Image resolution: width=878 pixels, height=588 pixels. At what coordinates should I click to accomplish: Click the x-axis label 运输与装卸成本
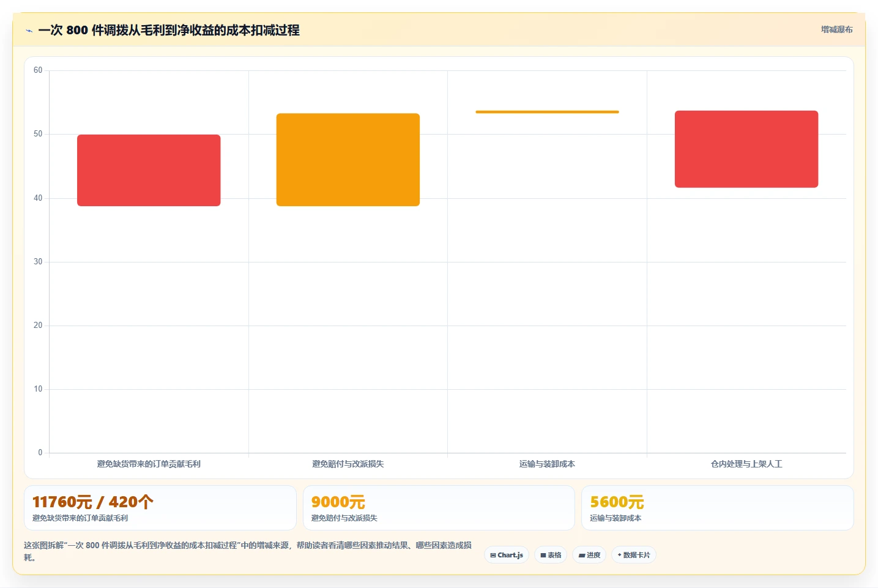547,464
